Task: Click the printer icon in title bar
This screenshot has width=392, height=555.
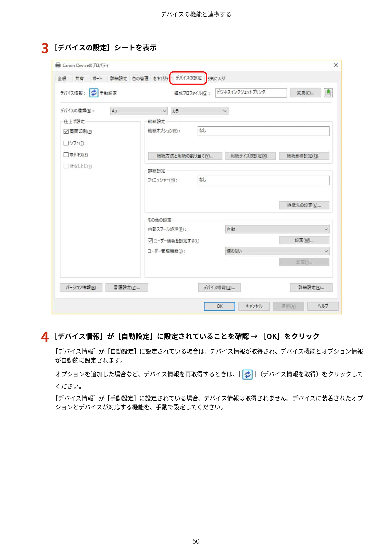Action: point(58,65)
